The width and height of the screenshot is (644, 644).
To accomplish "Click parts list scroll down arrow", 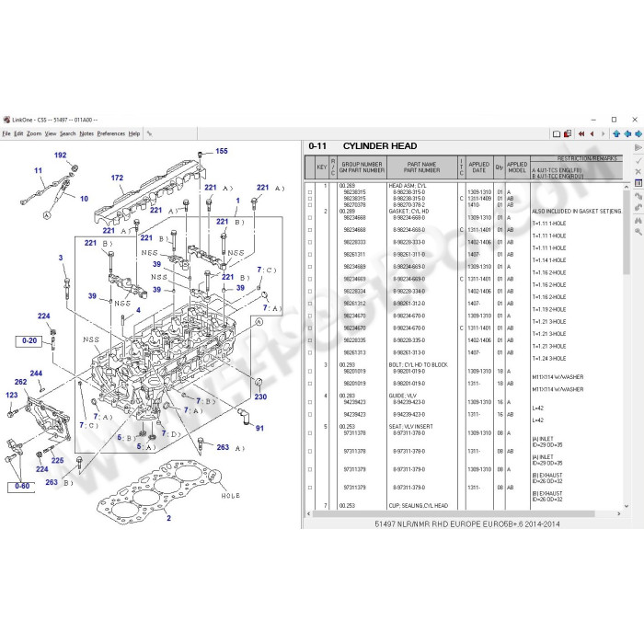I will coord(627,506).
